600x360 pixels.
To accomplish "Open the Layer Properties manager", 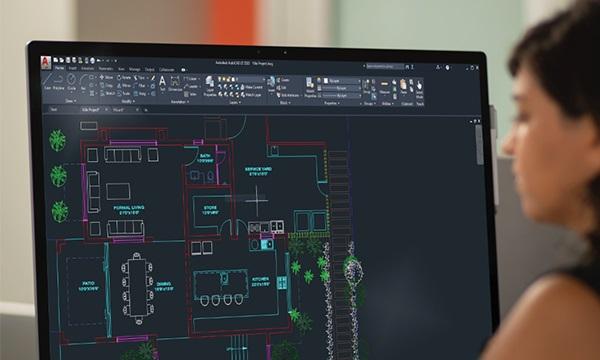I will [209, 86].
